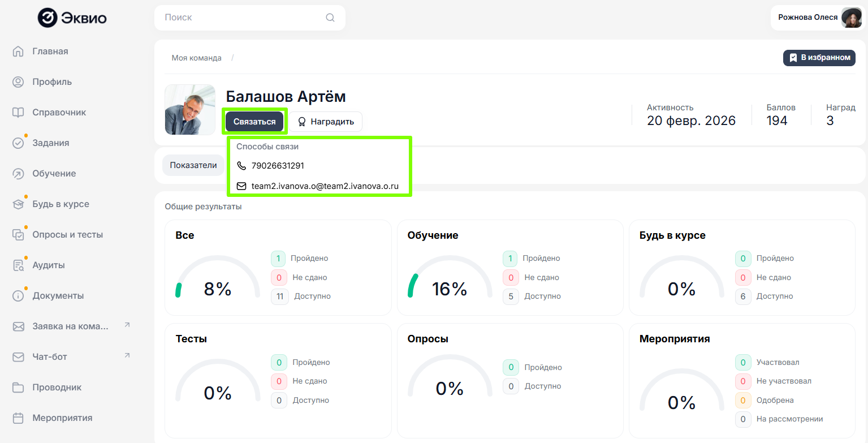The width and height of the screenshot is (868, 443).
Task: Click the Моя команда breadcrumb link
Action: 196,58
